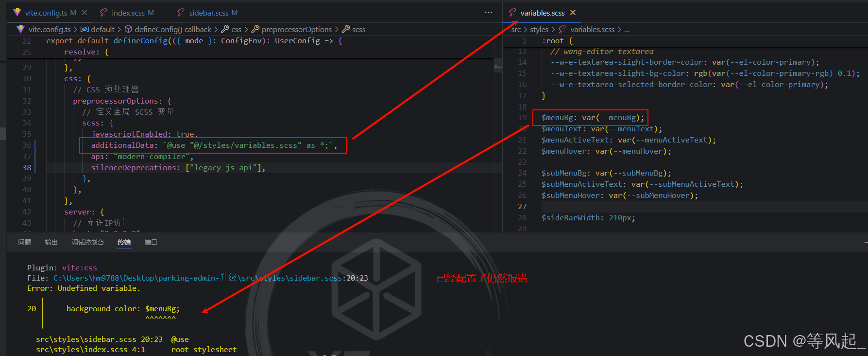Viewport: 868px width, 356px height.
Task: Click the 'css' breadcrumb segment
Action: click(x=236, y=30)
